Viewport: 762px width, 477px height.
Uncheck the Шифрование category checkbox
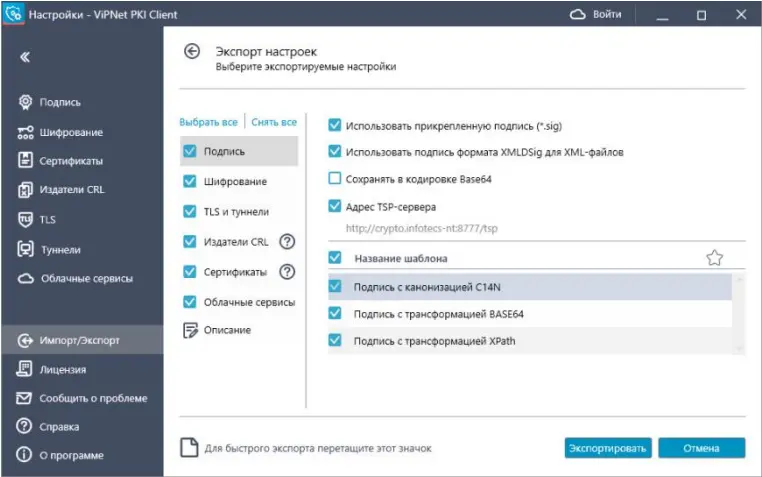[190, 181]
